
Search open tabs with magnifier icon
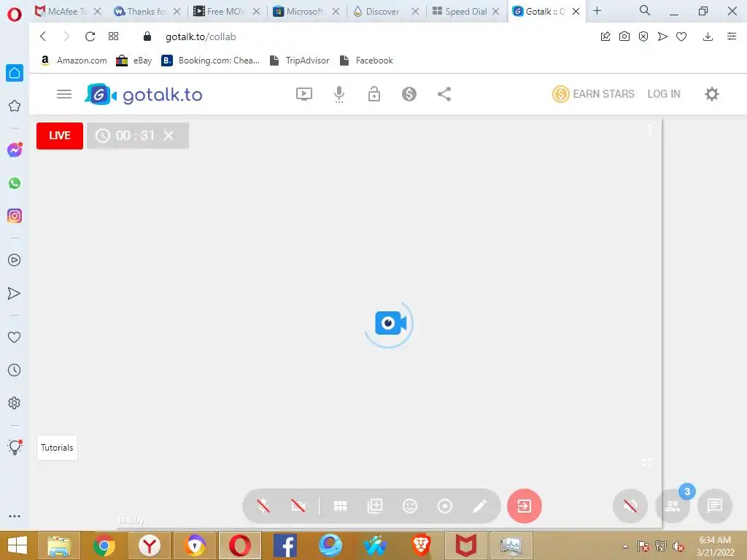[645, 10]
